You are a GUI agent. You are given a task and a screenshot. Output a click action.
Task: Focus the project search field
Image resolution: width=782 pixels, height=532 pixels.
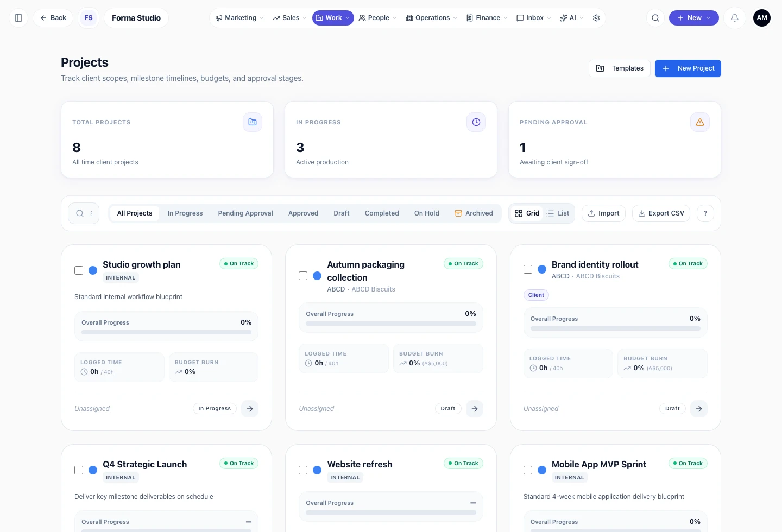[x=84, y=213]
